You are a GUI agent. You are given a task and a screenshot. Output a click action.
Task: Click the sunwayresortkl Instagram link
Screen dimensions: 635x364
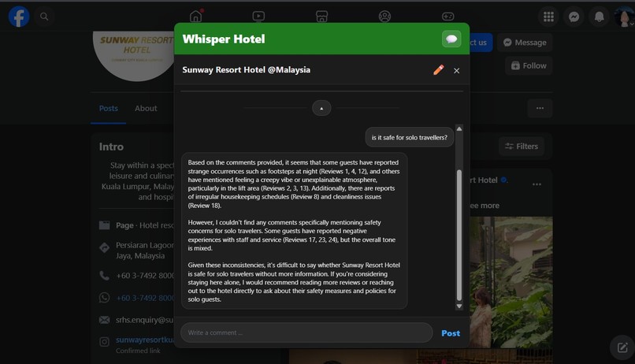click(145, 340)
